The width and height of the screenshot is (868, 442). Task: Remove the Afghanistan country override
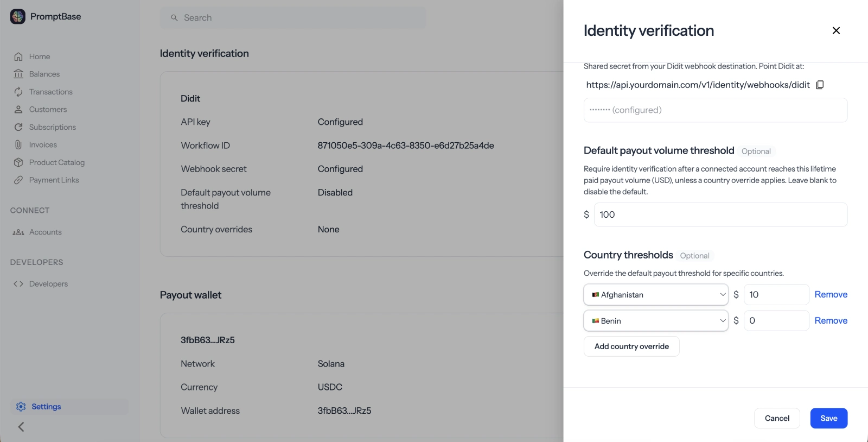click(x=831, y=294)
